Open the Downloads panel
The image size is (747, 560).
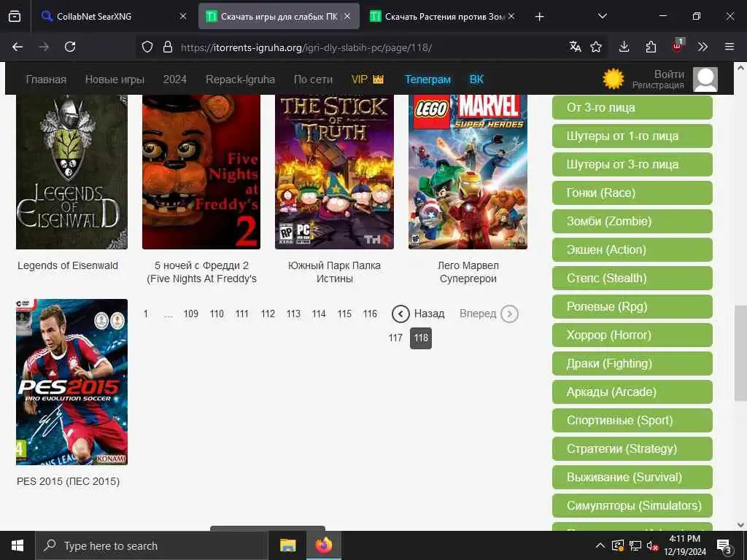[624, 47]
